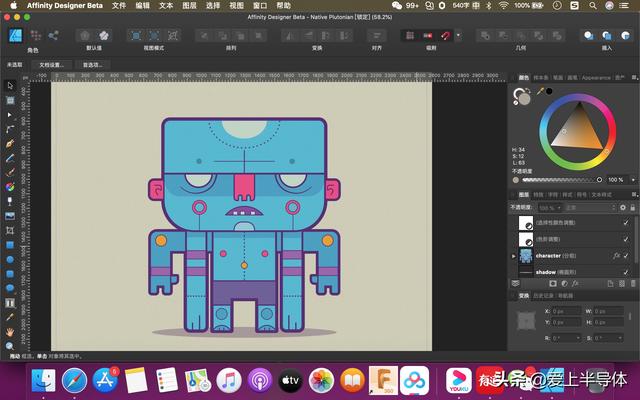Open snapping options dropdown arrow
Image resolution: width=640 pixels, height=400 pixels.
458,36
